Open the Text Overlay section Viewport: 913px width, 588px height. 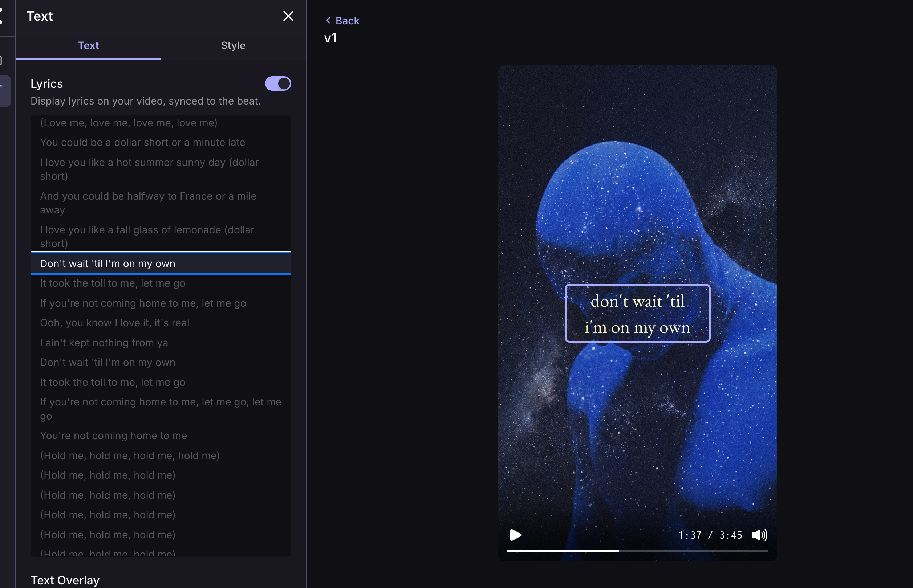[x=65, y=580]
